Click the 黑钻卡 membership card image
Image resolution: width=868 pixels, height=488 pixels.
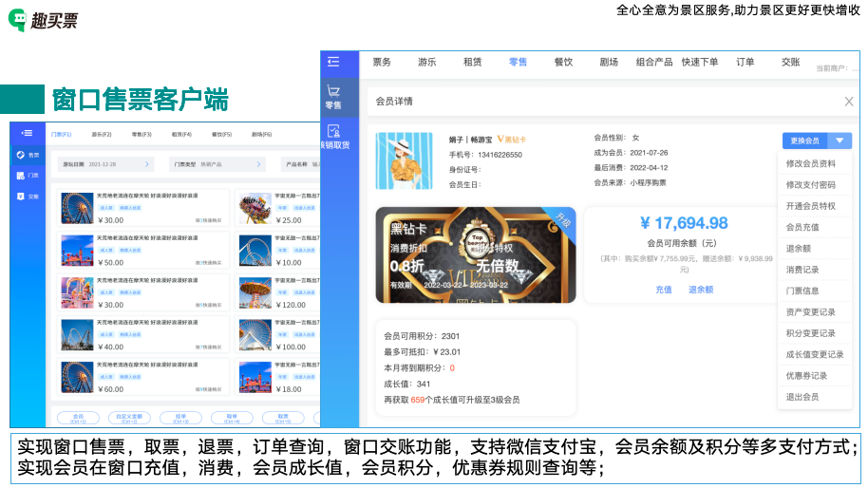pos(475,254)
